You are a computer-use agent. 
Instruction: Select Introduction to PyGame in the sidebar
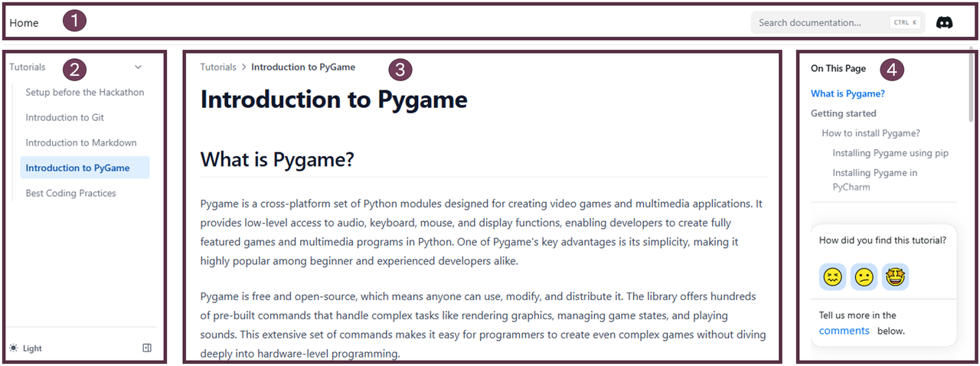(x=85, y=168)
